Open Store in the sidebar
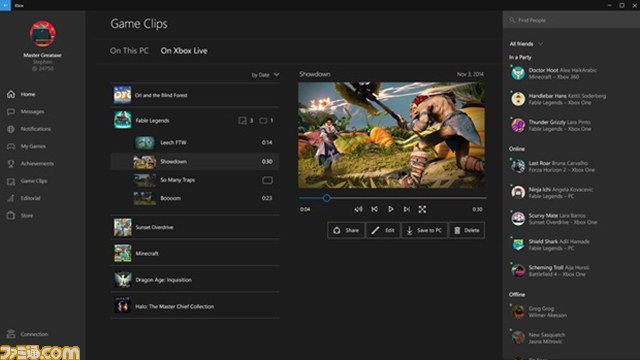Viewport: 640px width, 360px height. coord(20,216)
